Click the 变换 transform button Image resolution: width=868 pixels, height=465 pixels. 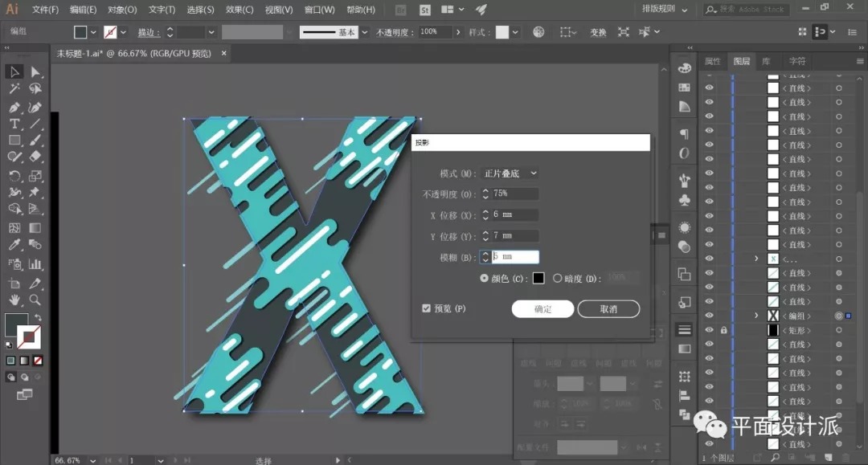coord(598,33)
